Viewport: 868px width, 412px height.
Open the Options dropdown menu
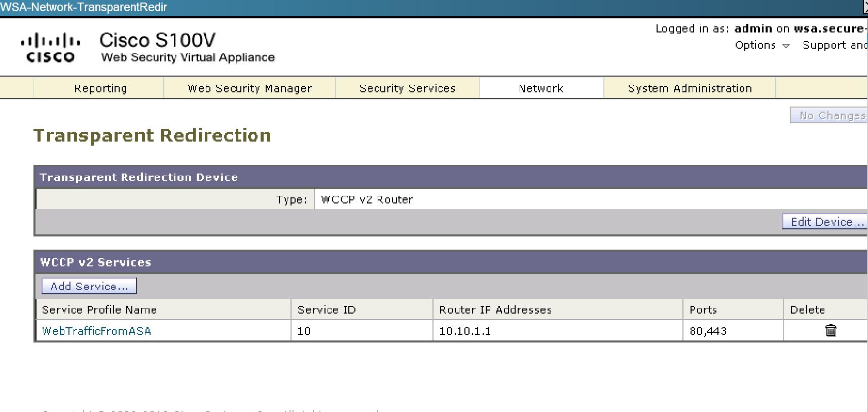point(762,45)
